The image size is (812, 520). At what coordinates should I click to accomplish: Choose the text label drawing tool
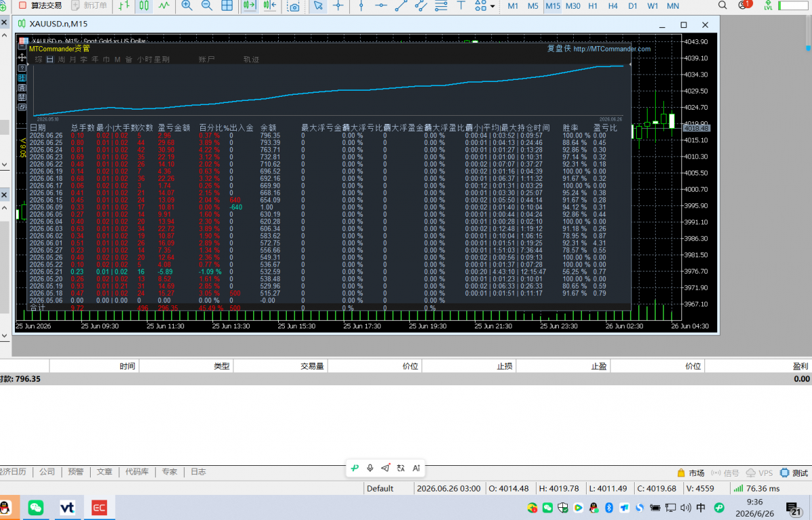pyautogui.click(x=461, y=5)
